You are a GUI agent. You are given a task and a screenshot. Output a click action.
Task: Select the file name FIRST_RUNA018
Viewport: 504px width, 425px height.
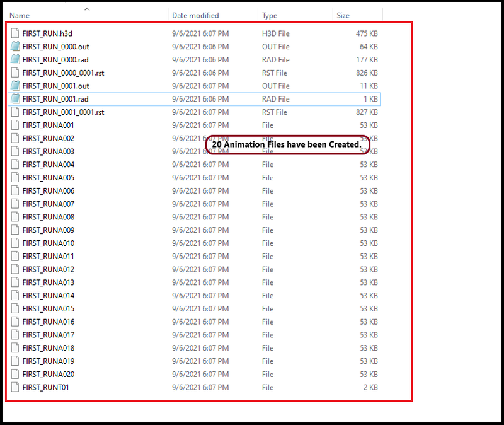(x=49, y=348)
